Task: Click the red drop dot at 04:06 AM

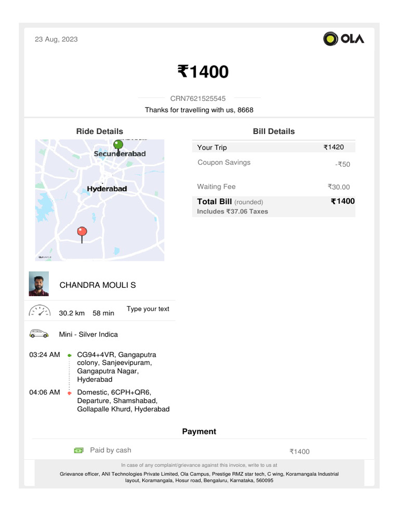Action: (69, 393)
